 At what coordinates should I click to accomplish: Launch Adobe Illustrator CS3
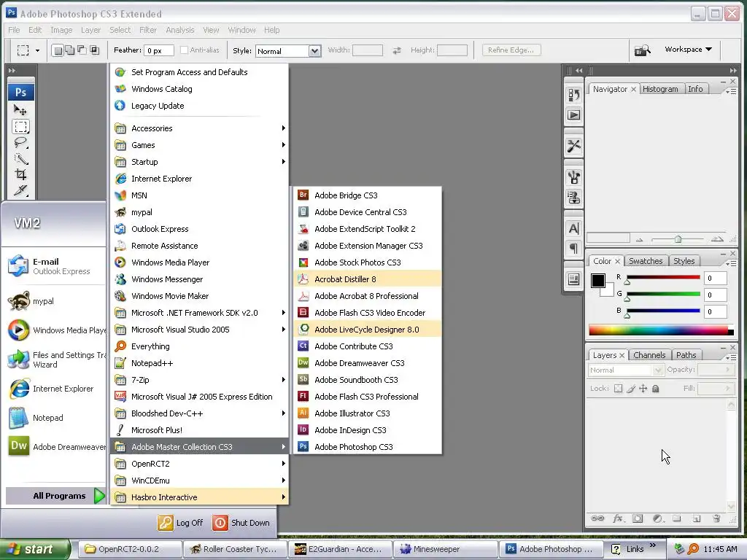pyautogui.click(x=368, y=413)
